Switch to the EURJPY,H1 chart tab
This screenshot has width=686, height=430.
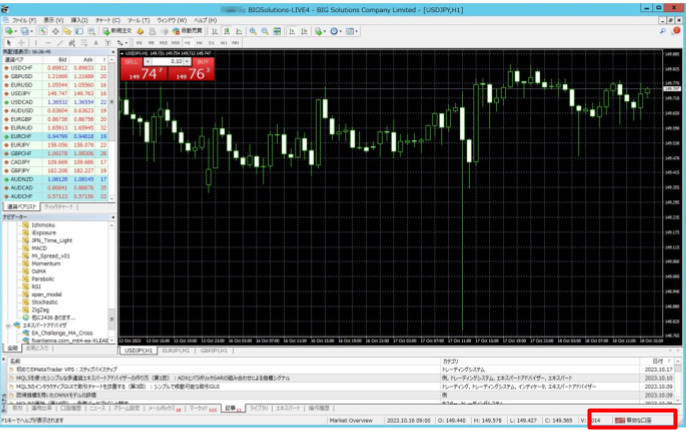tap(175, 352)
